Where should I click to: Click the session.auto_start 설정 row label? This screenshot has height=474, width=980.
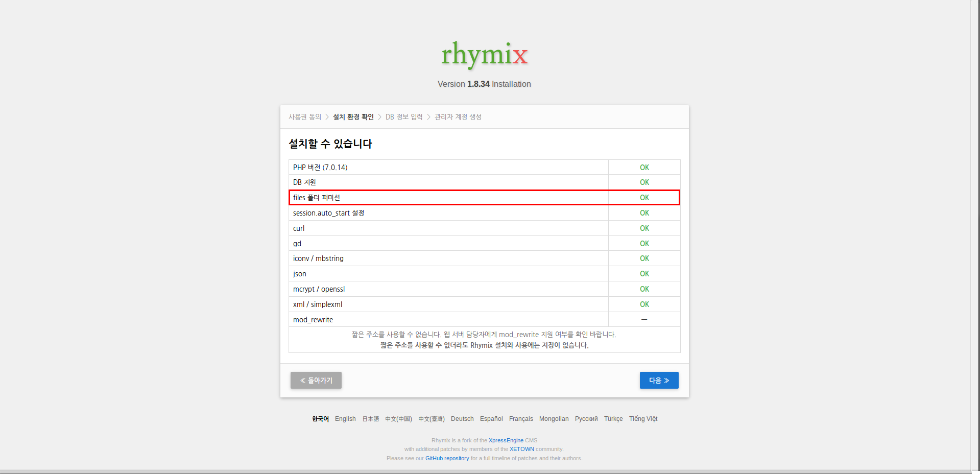[328, 213]
